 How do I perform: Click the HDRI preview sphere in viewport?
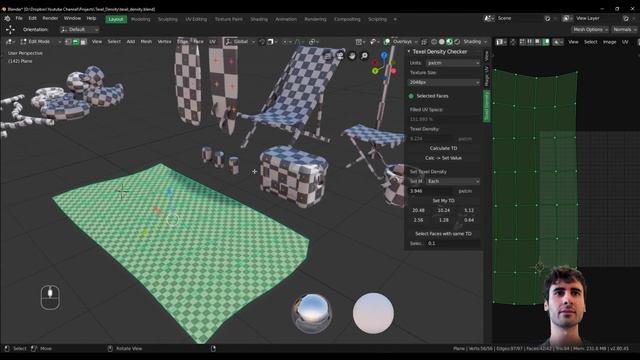pyautogui.click(x=312, y=313)
